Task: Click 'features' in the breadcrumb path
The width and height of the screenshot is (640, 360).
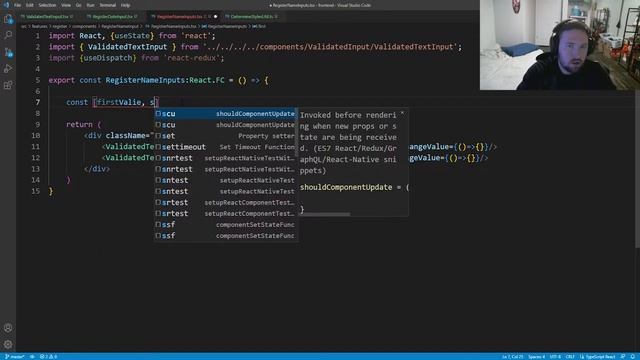Action: pos(40,26)
